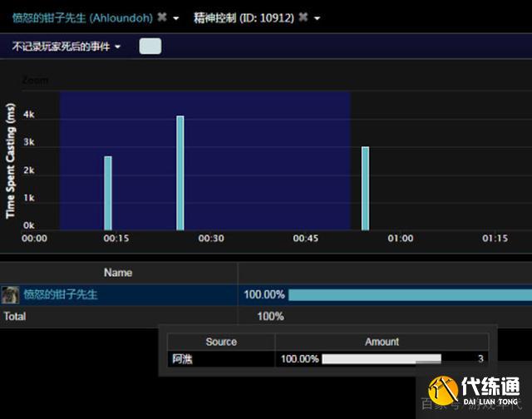Click the cast bar near 00:15
Image resolution: width=532 pixels, height=419 pixels.
(108, 193)
